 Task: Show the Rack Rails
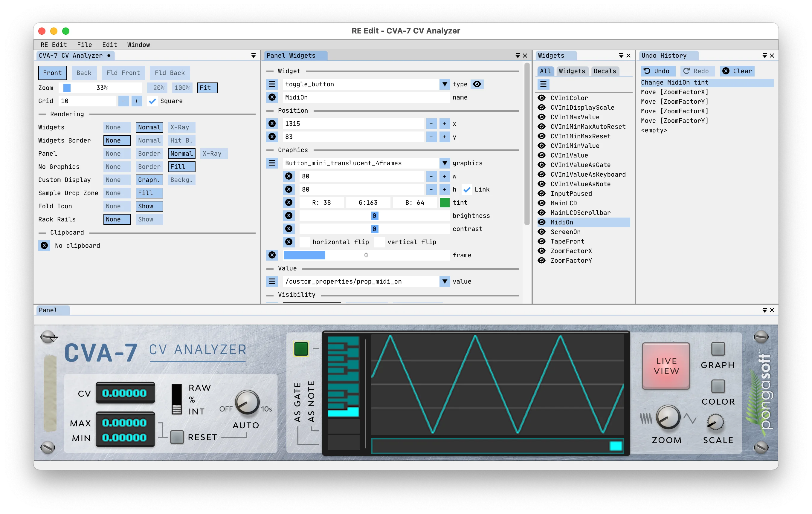coord(149,219)
